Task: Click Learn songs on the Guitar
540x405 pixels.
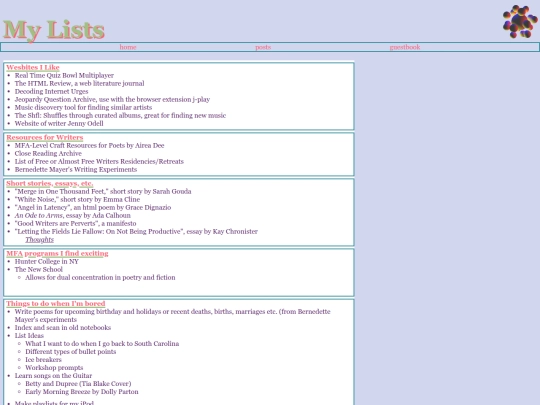Action: 53,375
